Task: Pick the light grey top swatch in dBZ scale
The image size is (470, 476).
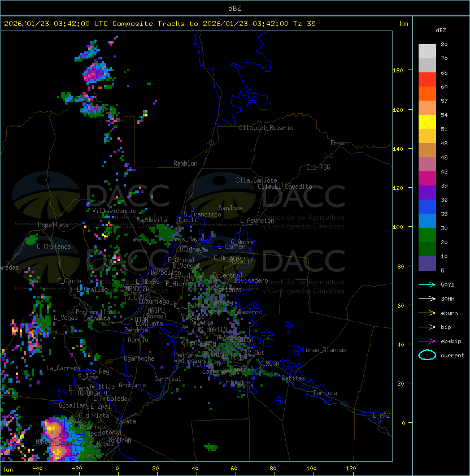Action: [427, 51]
